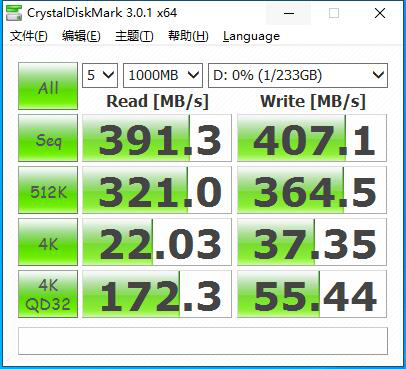
Task: Close the CrystalDiskMark window
Action: click(x=380, y=13)
